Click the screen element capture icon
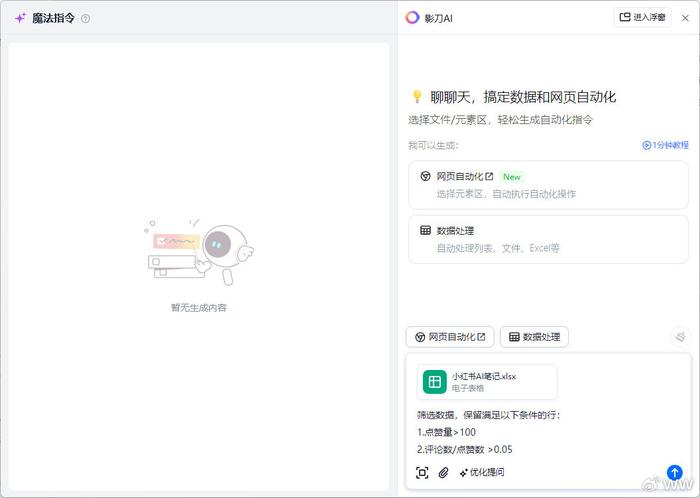 coord(422,473)
